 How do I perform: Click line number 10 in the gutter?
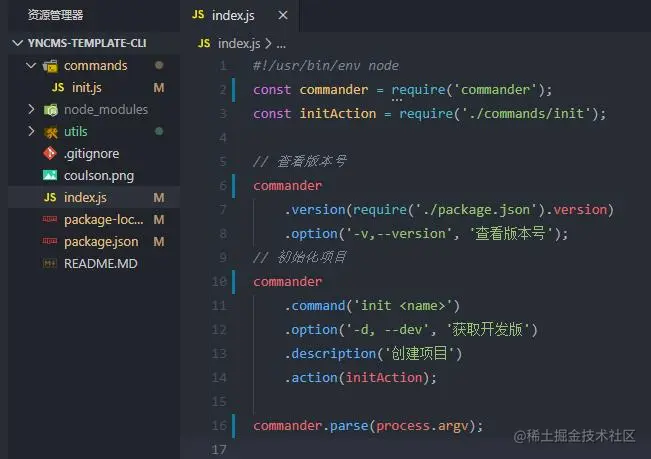pyautogui.click(x=219, y=282)
